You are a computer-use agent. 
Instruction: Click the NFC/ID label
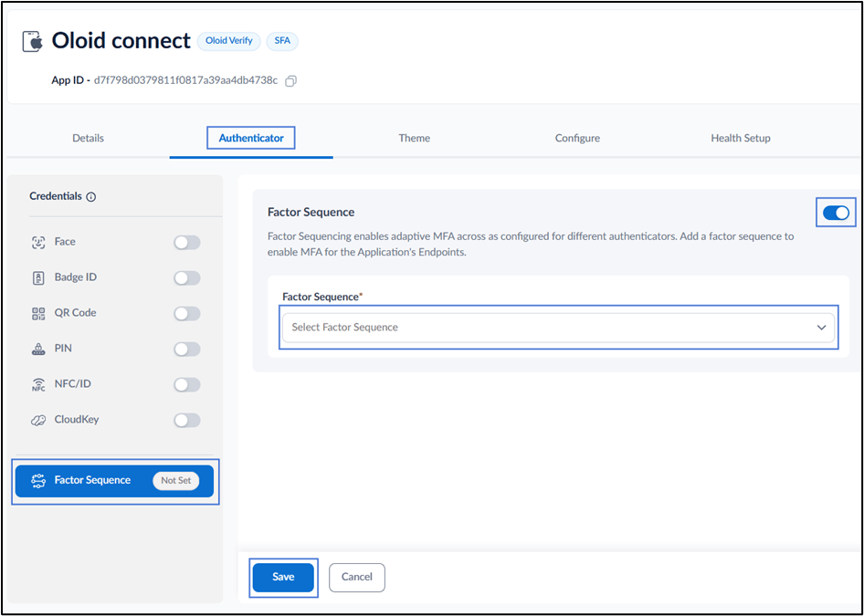point(73,383)
